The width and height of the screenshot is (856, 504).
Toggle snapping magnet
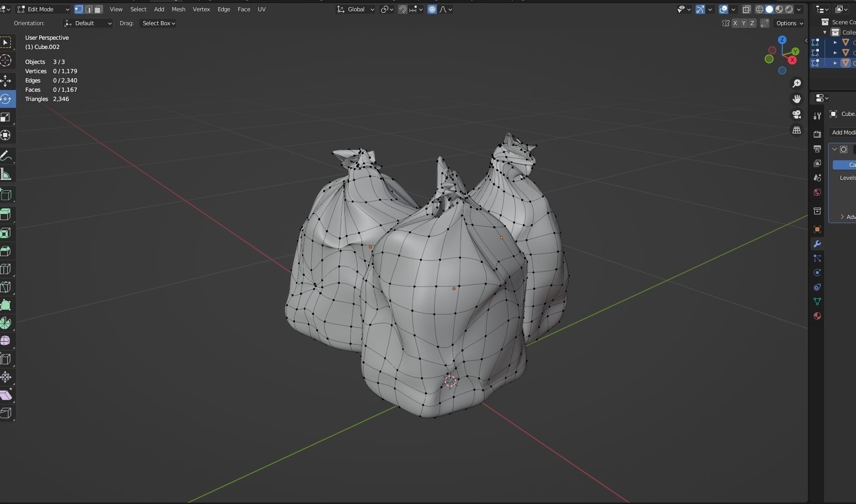403,9
